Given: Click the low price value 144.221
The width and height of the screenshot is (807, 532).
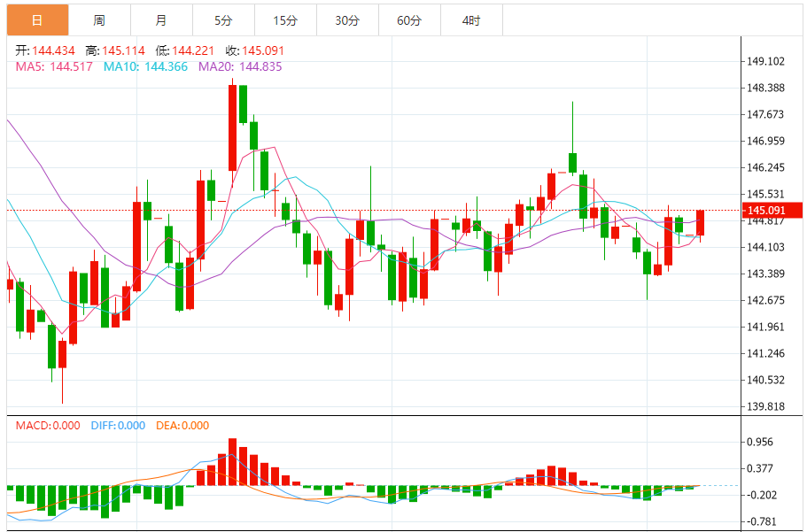Looking at the screenshot, I should (193, 51).
